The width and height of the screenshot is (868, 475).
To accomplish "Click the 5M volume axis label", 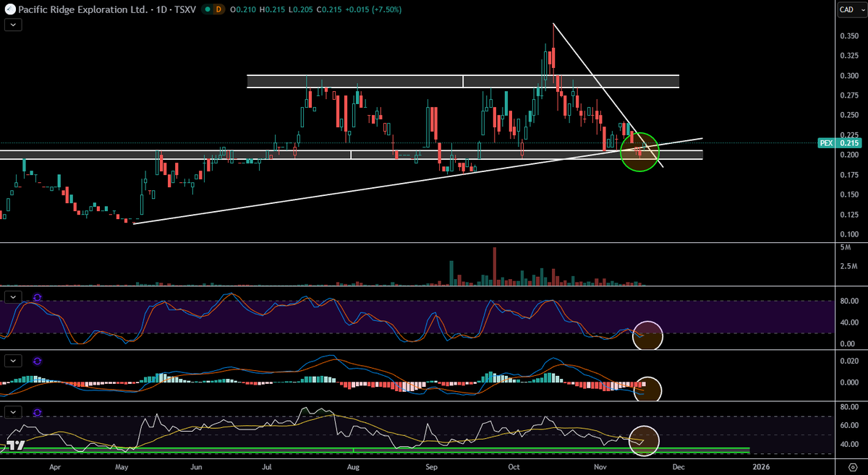I will pos(844,247).
